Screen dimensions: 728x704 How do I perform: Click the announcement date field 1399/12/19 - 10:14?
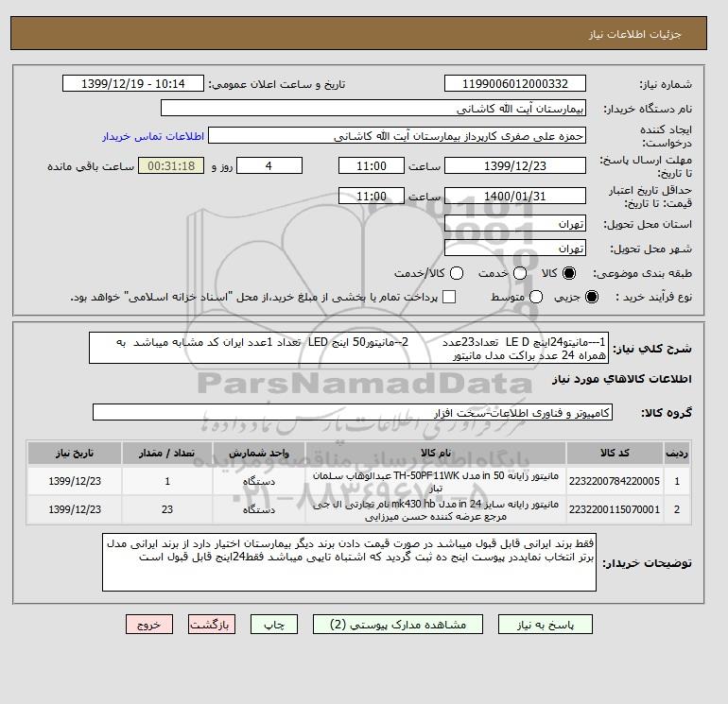132,83
